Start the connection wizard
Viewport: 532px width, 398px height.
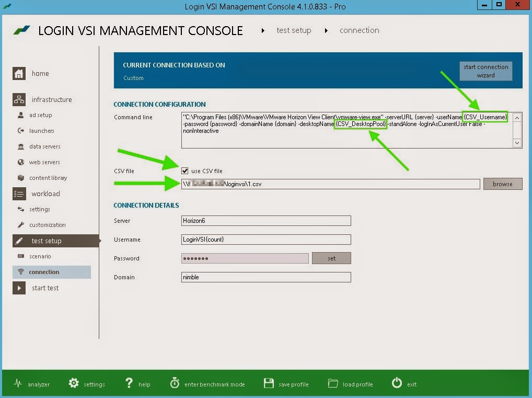pyautogui.click(x=485, y=72)
